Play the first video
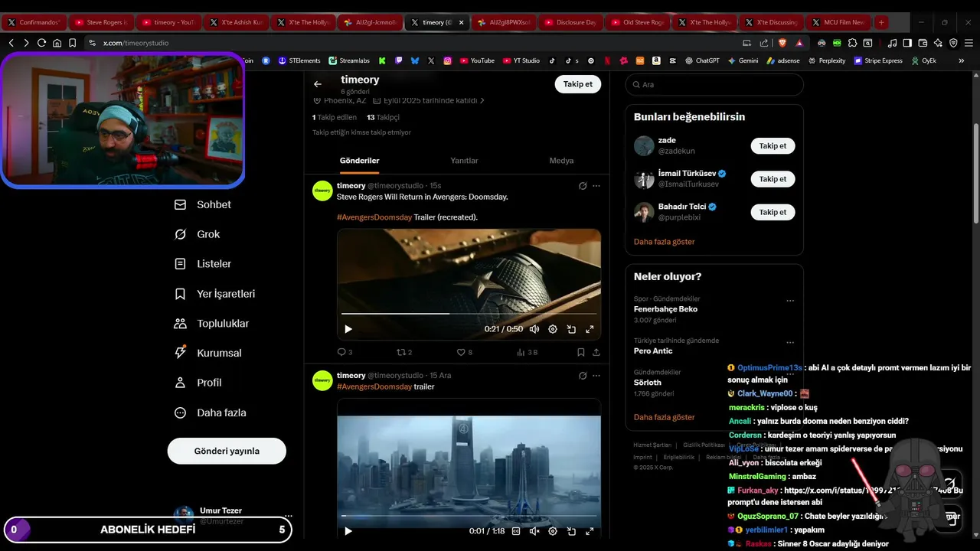 pyautogui.click(x=348, y=329)
